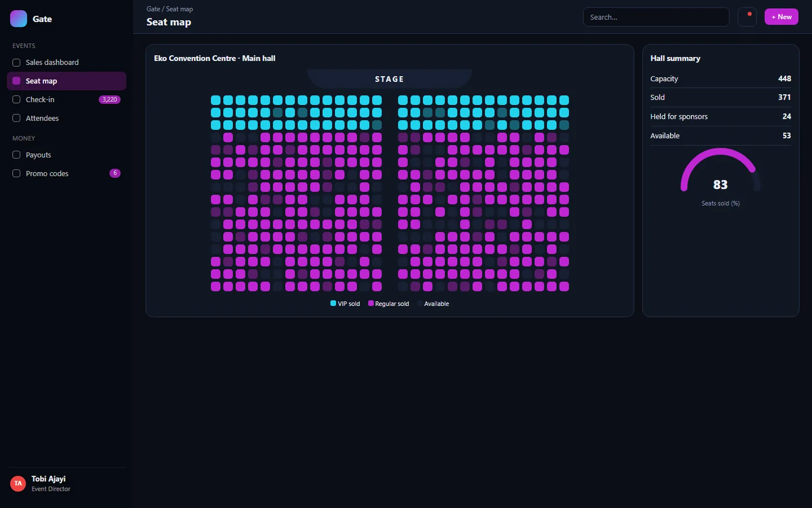Click the Gate app name
The width and height of the screenshot is (812, 508).
[42, 19]
